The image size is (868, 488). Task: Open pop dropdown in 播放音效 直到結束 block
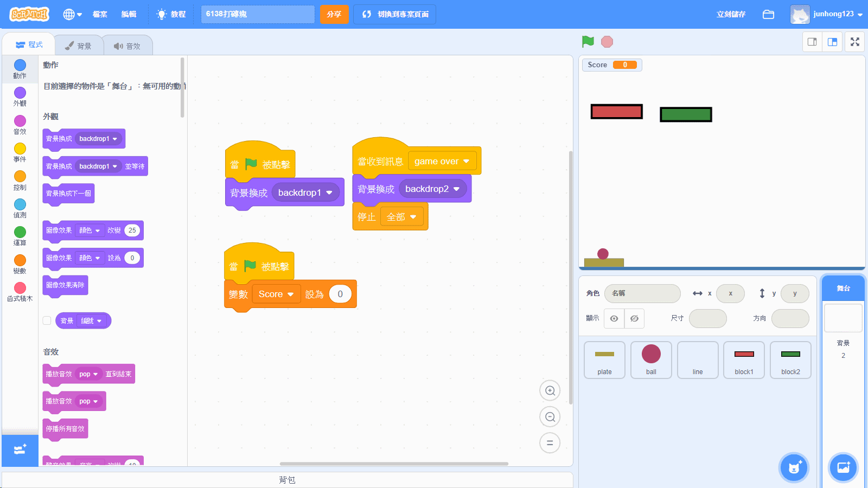pyautogui.click(x=88, y=374)
